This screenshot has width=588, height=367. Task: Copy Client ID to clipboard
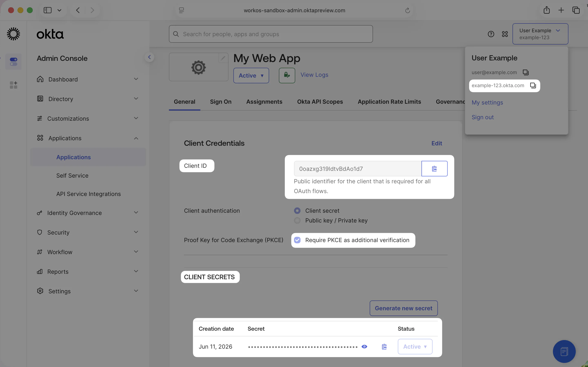coord(434,168)
